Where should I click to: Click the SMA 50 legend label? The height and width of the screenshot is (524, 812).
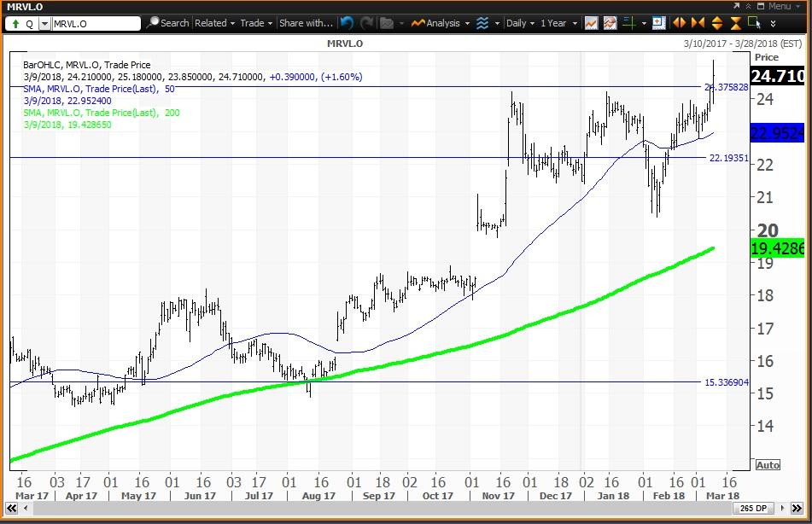[x=99, y=89]
